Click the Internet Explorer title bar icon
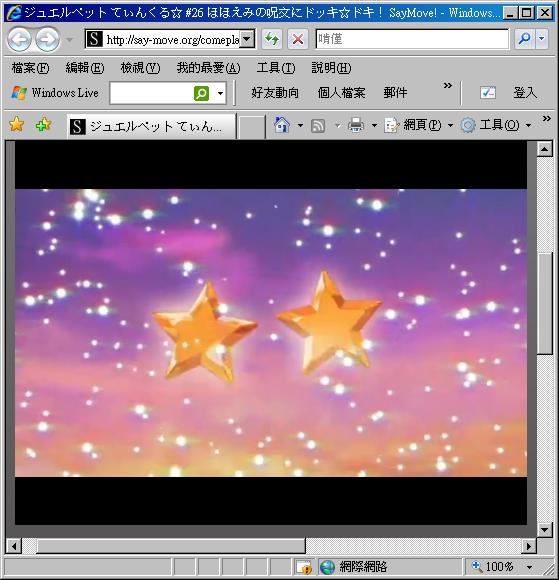This screenshot has height=580, width=559. [14, 13]
